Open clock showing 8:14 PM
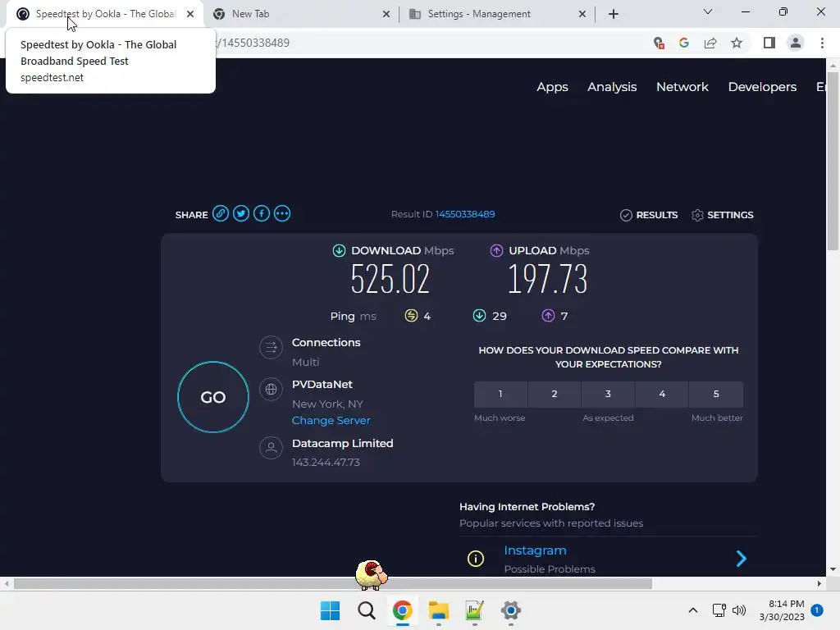840x630 pixels. click(x=782, y=610)
